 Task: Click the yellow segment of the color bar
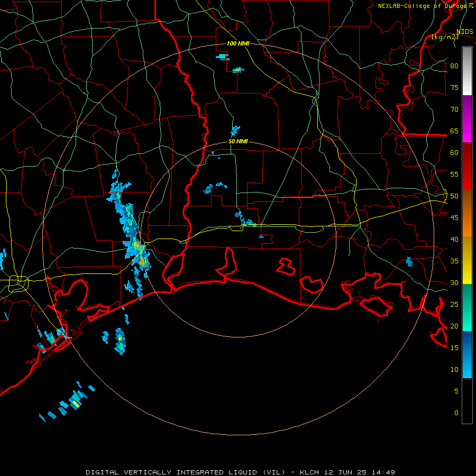[x=467, y=260]
